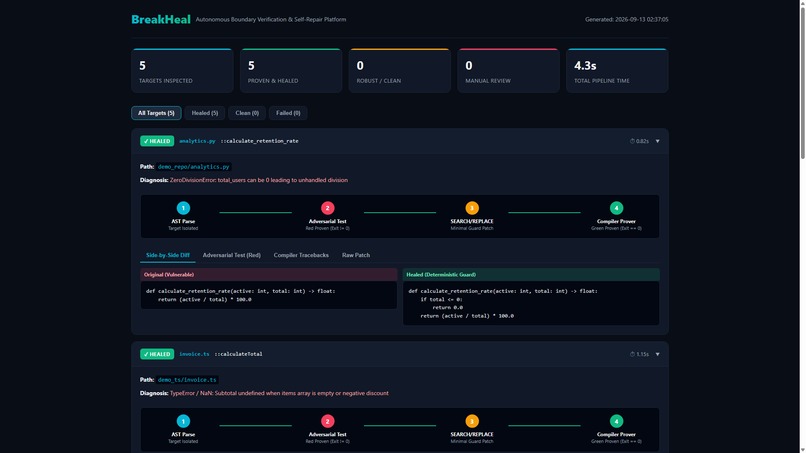Click step 2 Adversarial Test circle in invoice card

click(x=327, y=421)
